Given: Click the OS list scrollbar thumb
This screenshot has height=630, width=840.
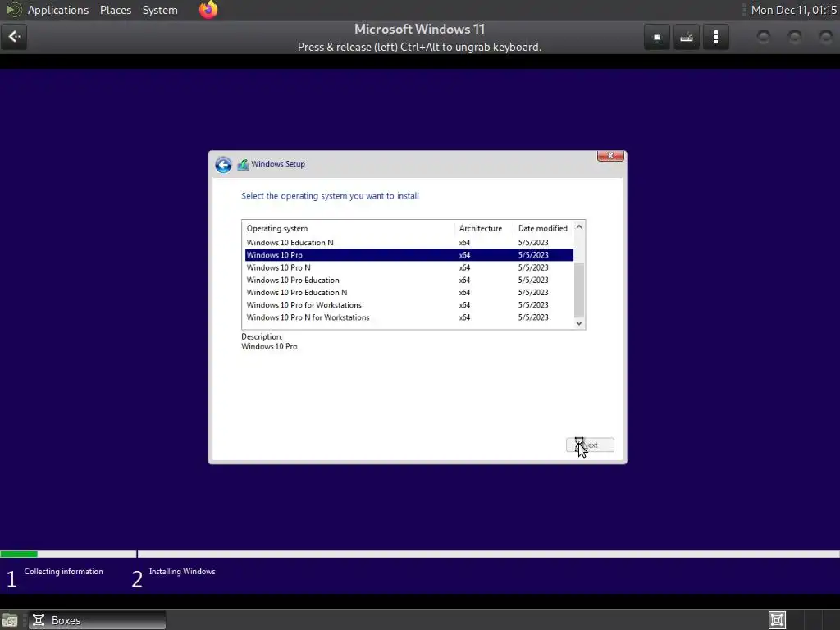Looking at the screenshot, I should tap(579, 290).
